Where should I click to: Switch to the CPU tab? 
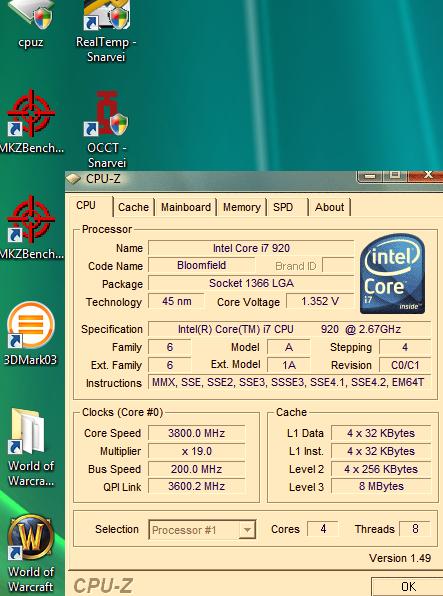86,206
